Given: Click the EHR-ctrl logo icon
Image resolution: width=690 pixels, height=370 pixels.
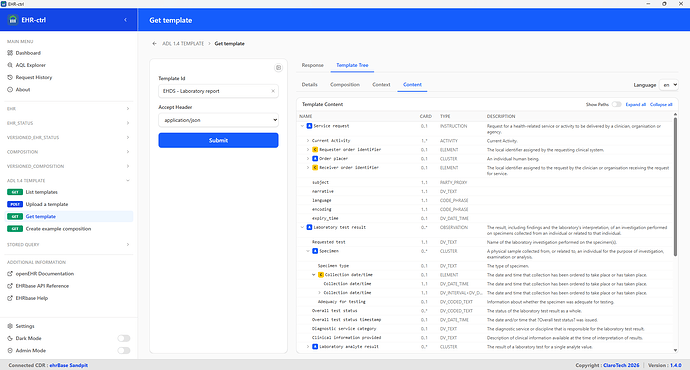Looking at the screenshot, I should pos(13,20).
